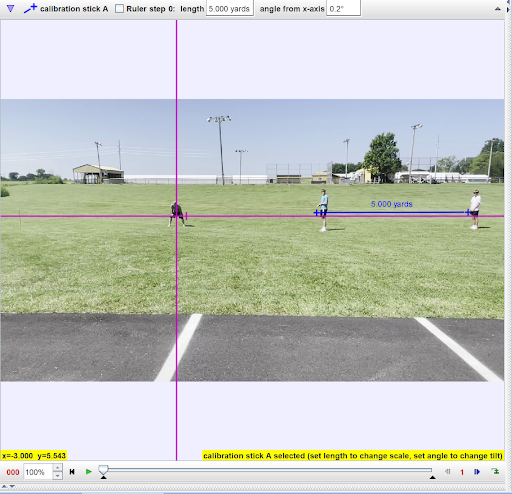Click the 5.000 yards calibration label

click(392, 204)
